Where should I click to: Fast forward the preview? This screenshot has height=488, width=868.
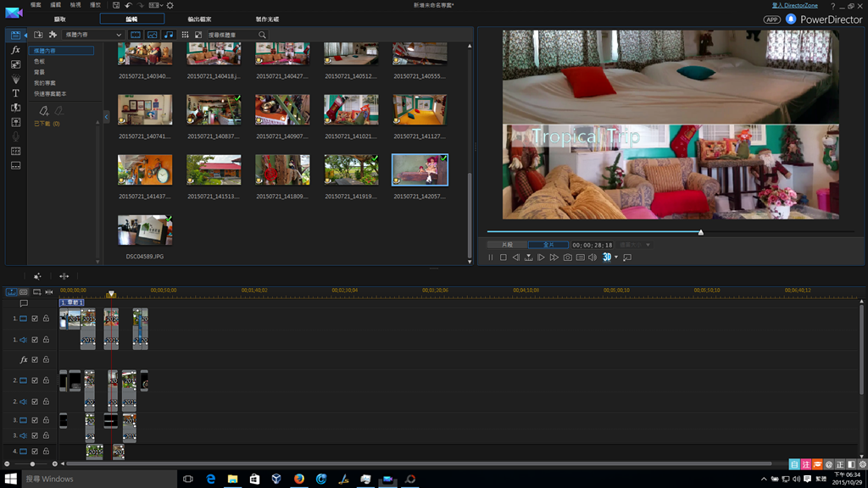[554, 258]
